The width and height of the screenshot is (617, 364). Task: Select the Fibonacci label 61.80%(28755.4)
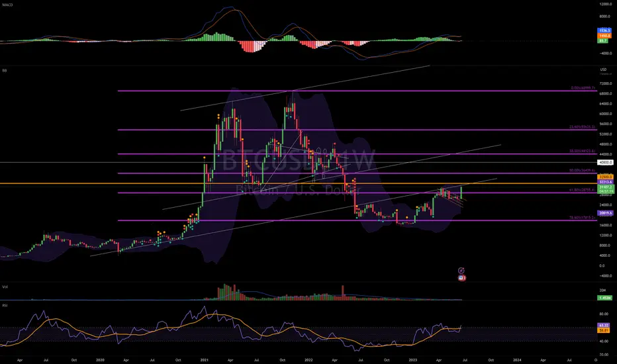click(583, 190)
